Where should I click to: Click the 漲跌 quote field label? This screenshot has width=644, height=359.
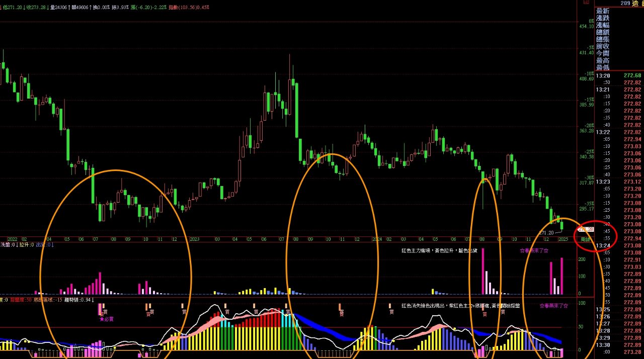click(x=602, y=18)
